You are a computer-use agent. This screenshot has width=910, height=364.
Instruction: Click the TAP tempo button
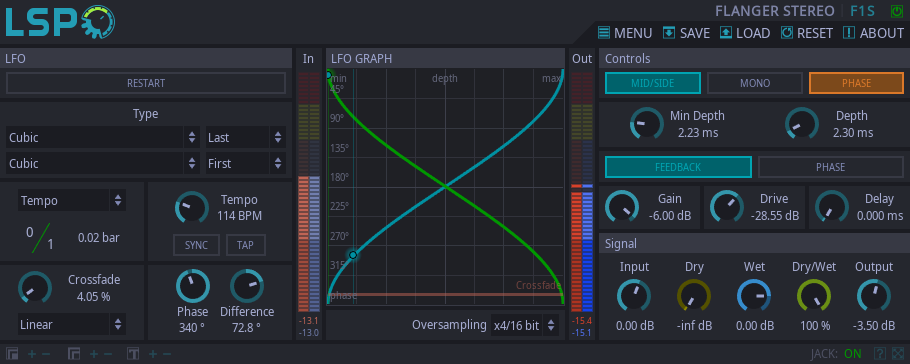click(x=245, y=245)
